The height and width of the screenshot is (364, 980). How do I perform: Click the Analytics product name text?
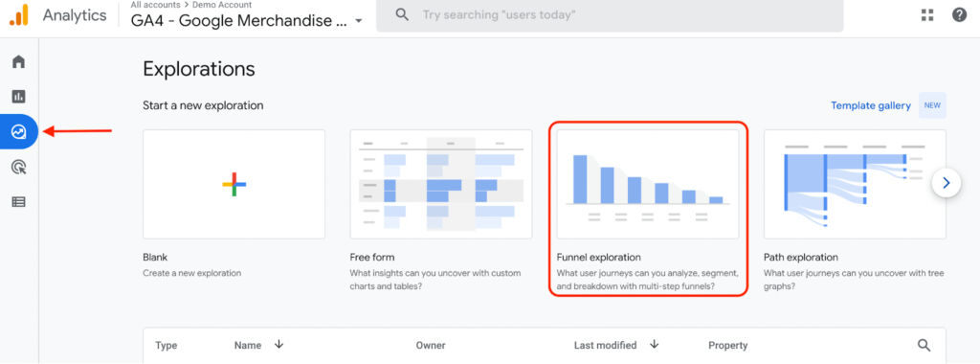click(75, 15)
